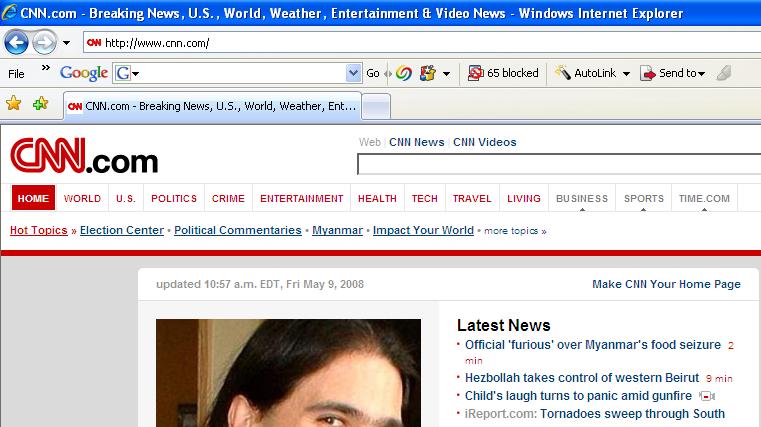Click the Add to Favorites icon
761x427 pixels.
point(40,103)
